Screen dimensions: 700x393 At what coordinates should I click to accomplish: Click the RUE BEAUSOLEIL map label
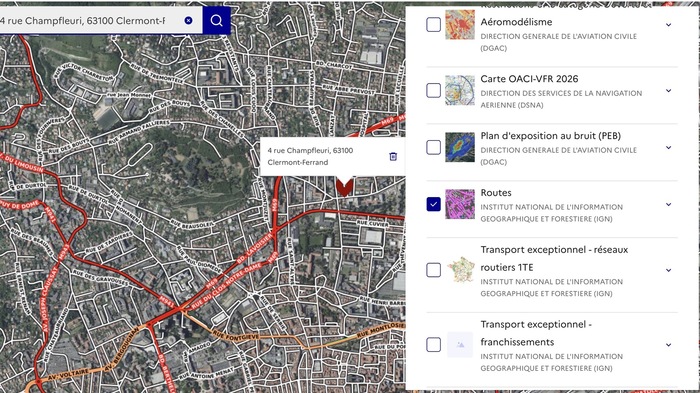pos(192,225)
